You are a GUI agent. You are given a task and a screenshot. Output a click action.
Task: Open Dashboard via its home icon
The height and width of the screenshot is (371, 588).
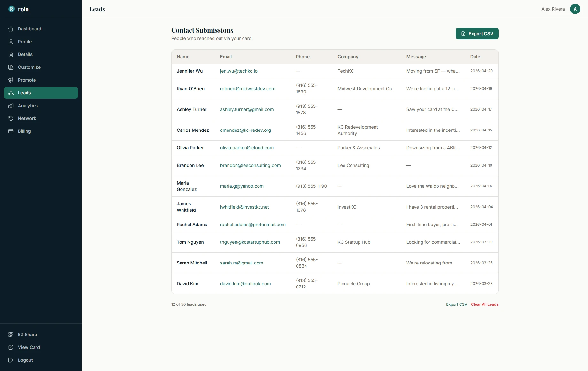pyautogui.click(x=11, y=29)
